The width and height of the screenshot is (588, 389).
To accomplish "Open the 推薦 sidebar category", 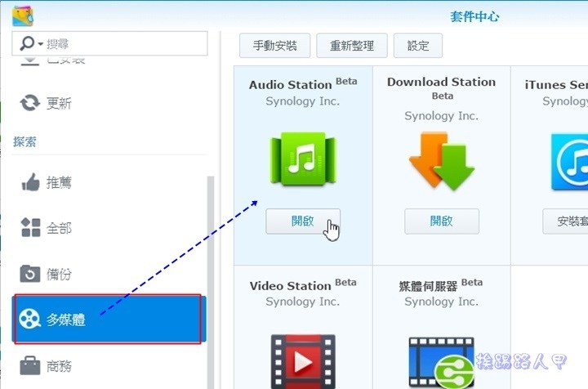I will coord(109,182).
